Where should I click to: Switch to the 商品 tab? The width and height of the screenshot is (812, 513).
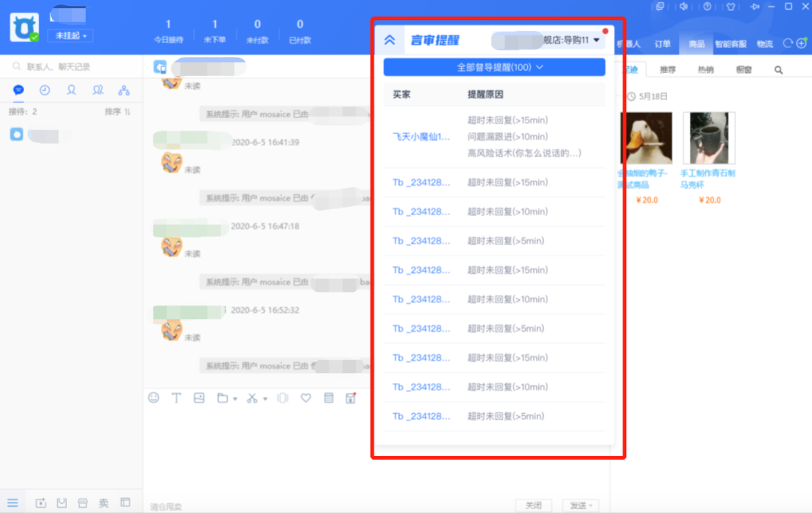pos(696,44)
